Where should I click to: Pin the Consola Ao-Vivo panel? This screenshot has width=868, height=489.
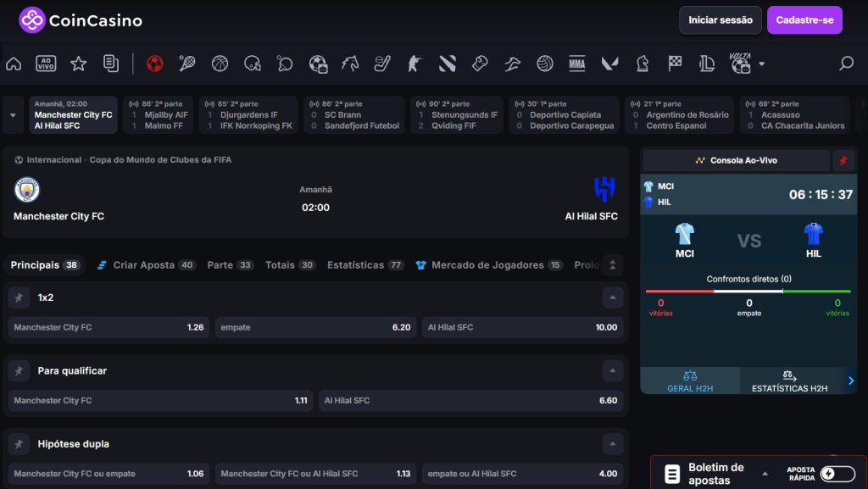click(x=843, y=160)
